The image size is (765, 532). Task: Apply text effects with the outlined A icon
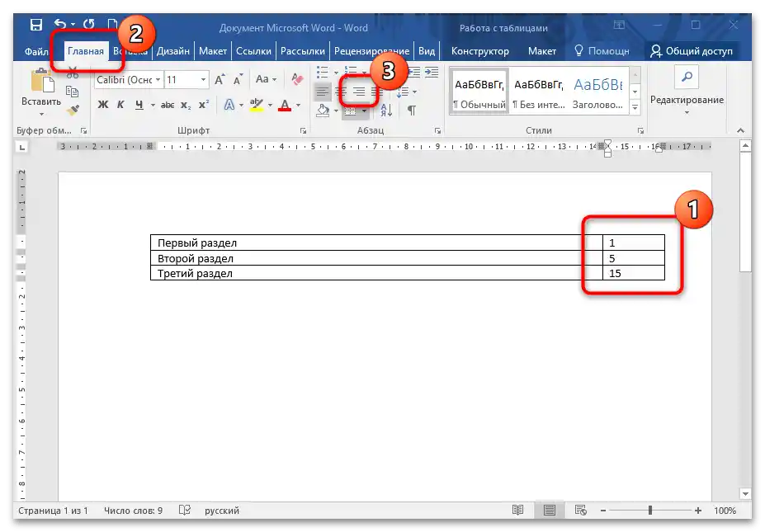[x=229, y=105]
